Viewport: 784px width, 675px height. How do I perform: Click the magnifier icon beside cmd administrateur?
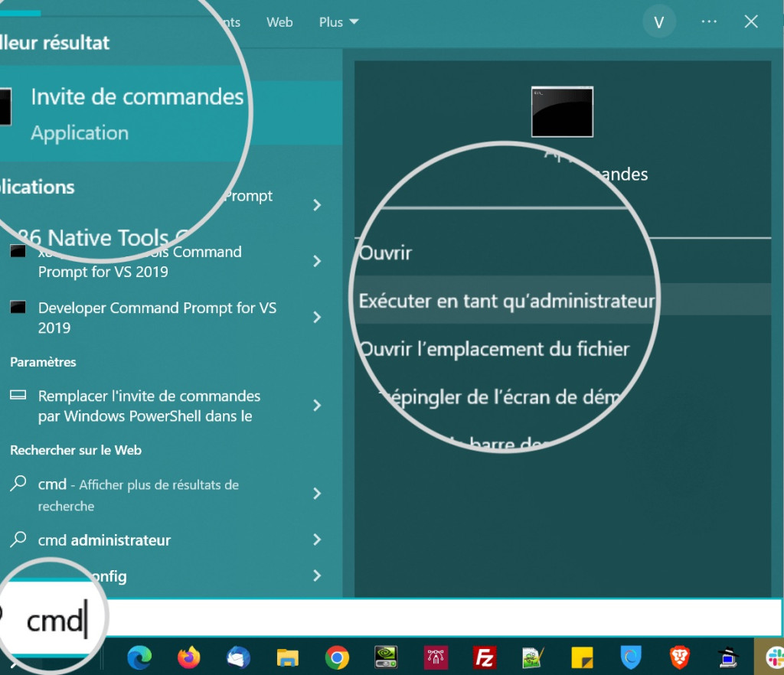coord(18,539)
